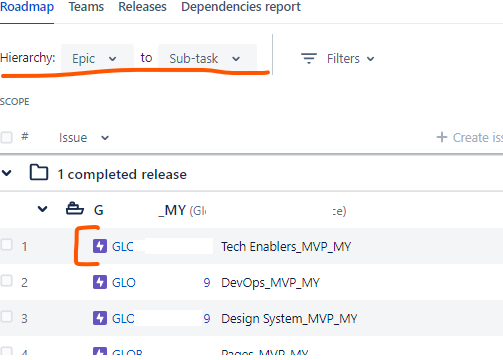Click the Create issue button
Viewport: 503px width, 360px height.
pos(470,137)
